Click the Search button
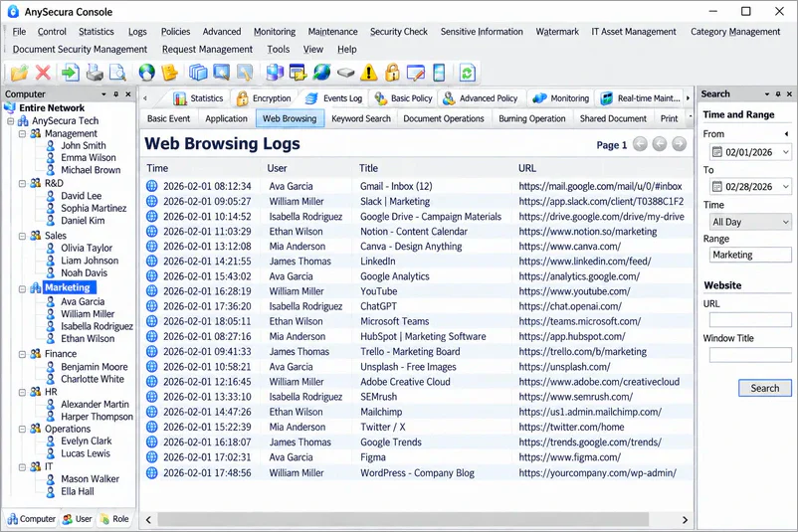Viewport: 798px width, 532px height. pos(765,388)
